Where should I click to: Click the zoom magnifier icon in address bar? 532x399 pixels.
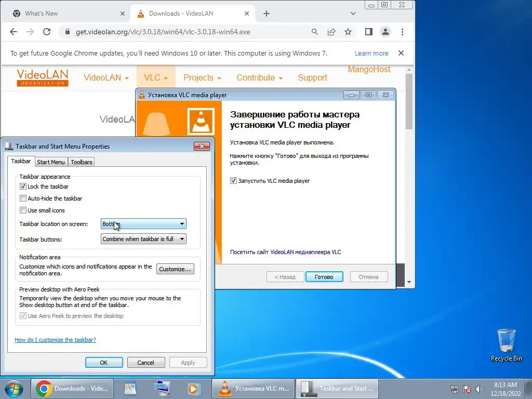[314, 32]
